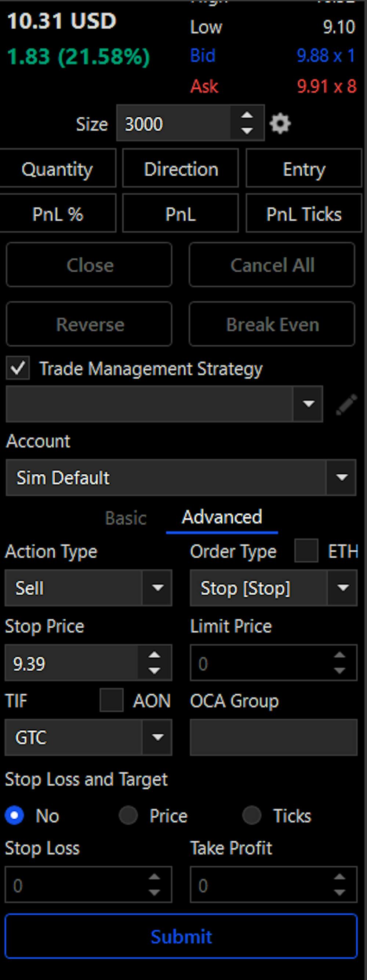
Task: Increment the Size value using up arrow
Action: pyautogui.click(x=247, y=115)
